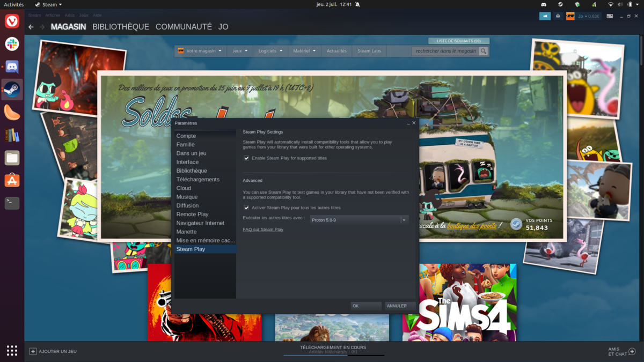
Task: Open the Amis menu
Action: (70, 15)
